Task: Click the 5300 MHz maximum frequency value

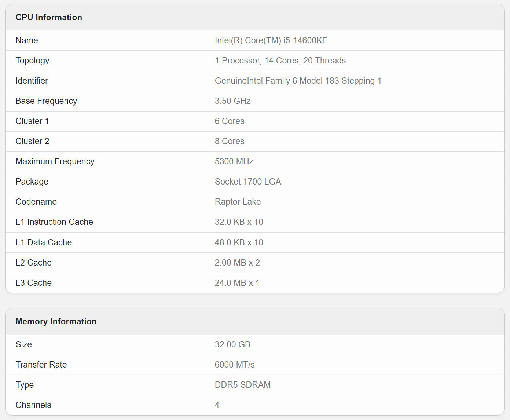Action: click(234, 161)
